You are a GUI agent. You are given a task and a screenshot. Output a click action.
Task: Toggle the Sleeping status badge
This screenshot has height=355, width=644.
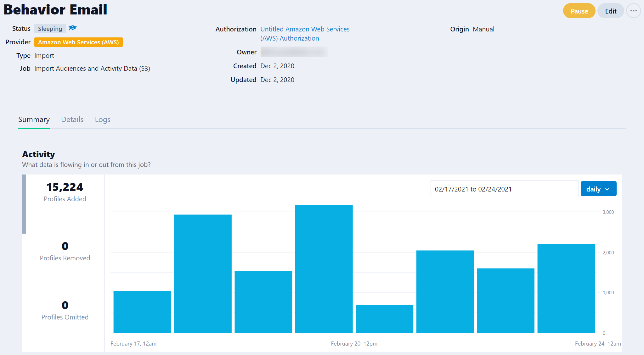[x=50, y=28]
